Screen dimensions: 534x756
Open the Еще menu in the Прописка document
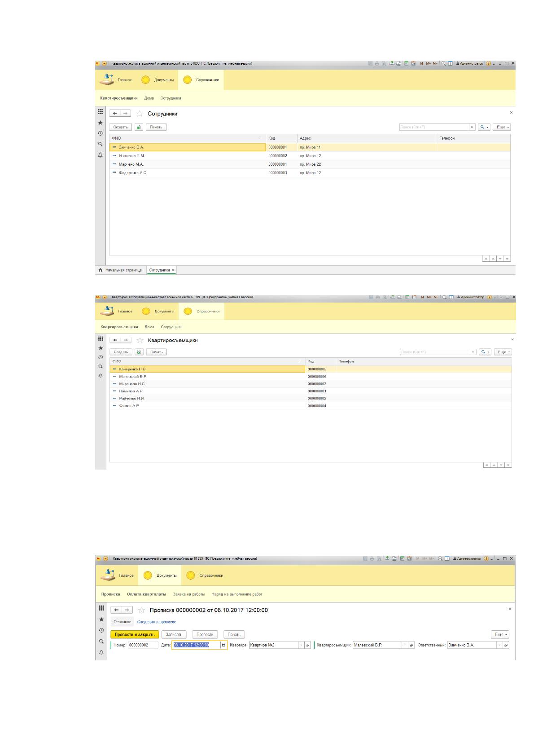coord(500,635)
